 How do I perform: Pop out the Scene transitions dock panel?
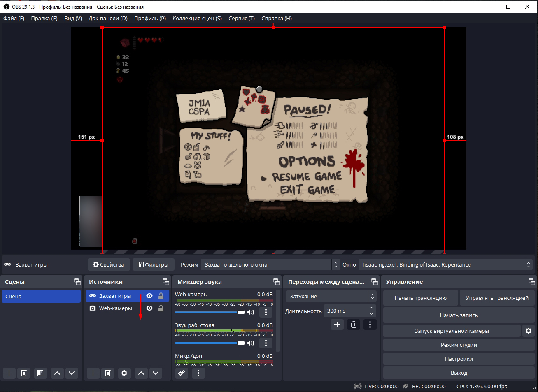click(374, 282)
